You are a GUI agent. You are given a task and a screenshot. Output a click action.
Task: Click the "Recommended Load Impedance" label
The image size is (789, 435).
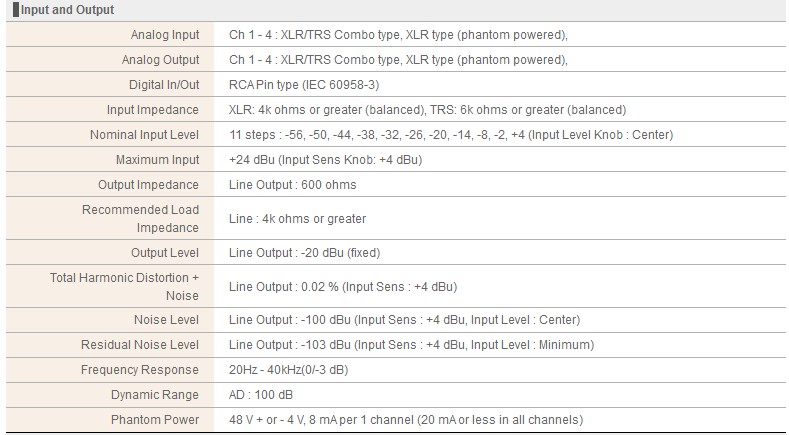pyautogui.click(x=140, y=218)
